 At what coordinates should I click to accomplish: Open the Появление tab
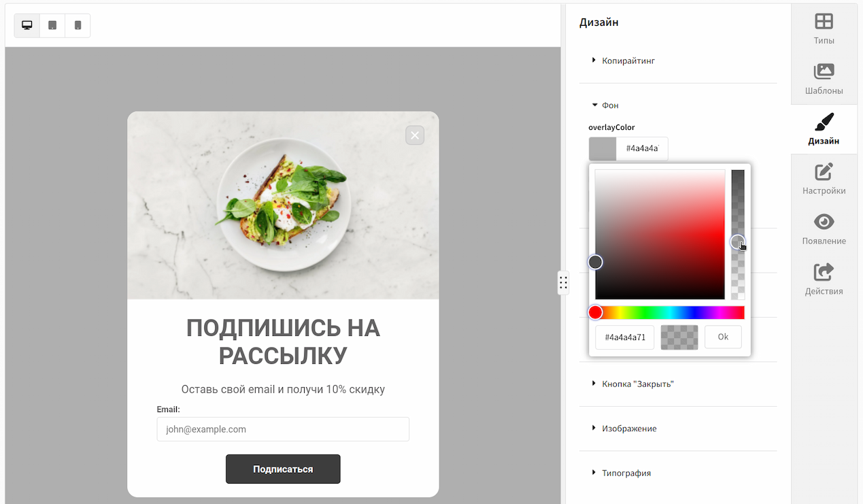click(824, 230)
